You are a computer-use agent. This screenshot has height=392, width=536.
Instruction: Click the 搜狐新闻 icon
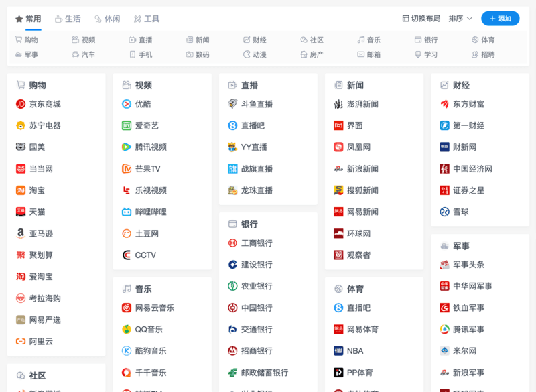[x=338, y=190]
